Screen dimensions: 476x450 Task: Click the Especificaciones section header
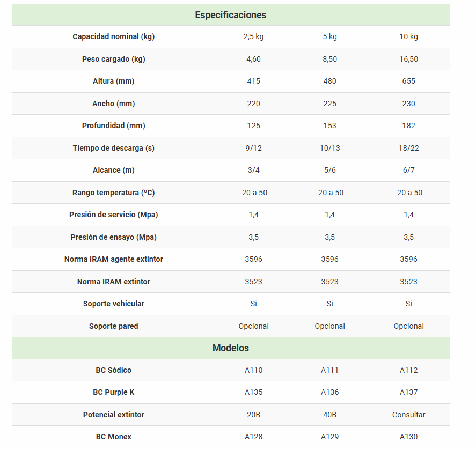[x=230, y=15]
